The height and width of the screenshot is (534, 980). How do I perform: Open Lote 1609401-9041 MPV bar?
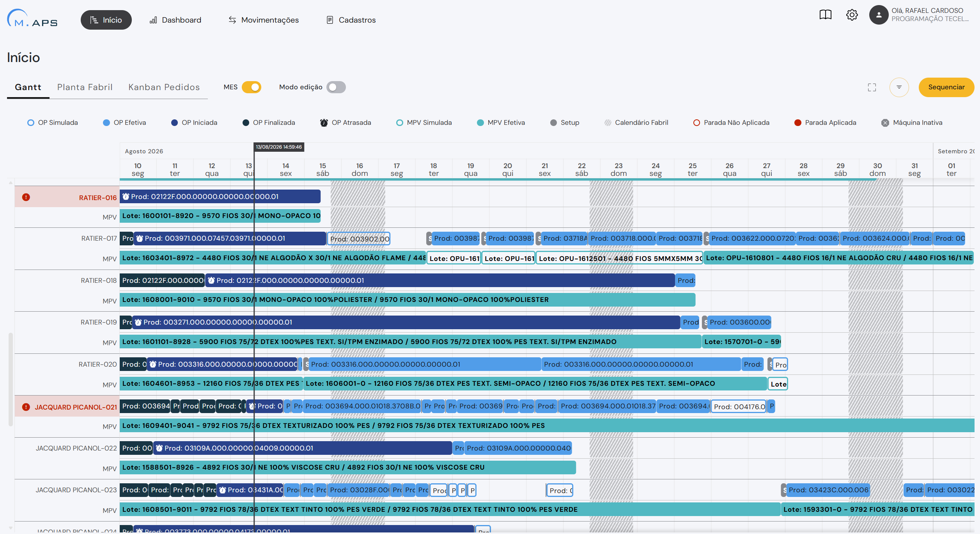[547, 426]
